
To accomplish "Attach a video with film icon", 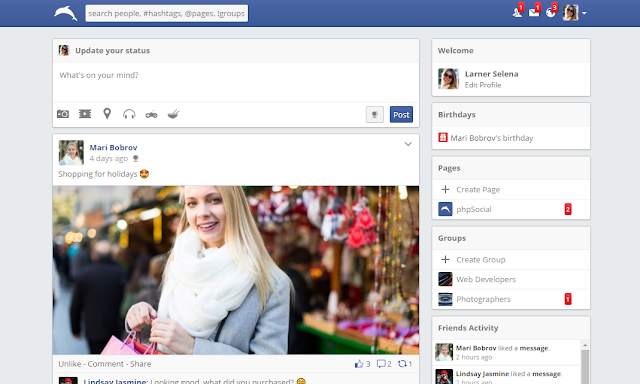I will coord(85,114).
